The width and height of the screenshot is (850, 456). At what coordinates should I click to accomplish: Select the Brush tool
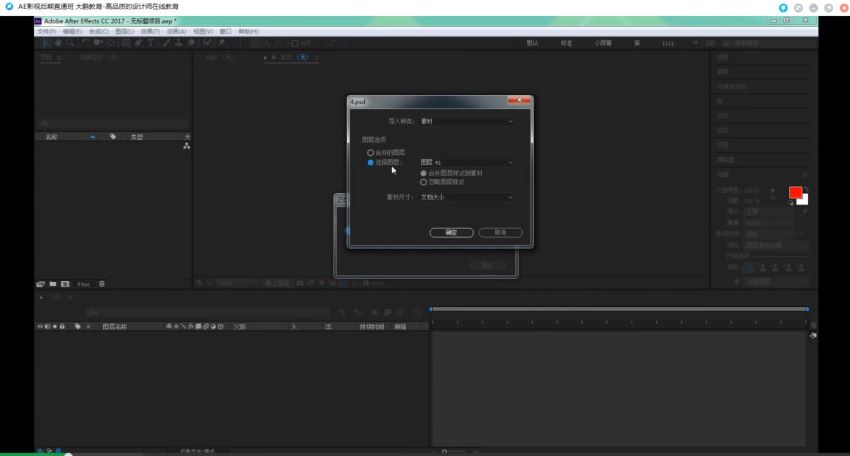[x=166, y=43]
